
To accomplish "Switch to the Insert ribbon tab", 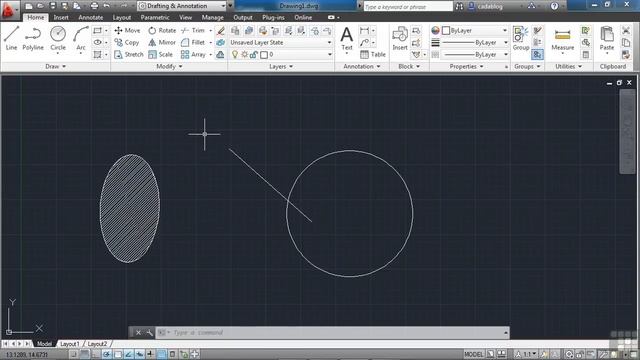I will (x=61, y=18).
